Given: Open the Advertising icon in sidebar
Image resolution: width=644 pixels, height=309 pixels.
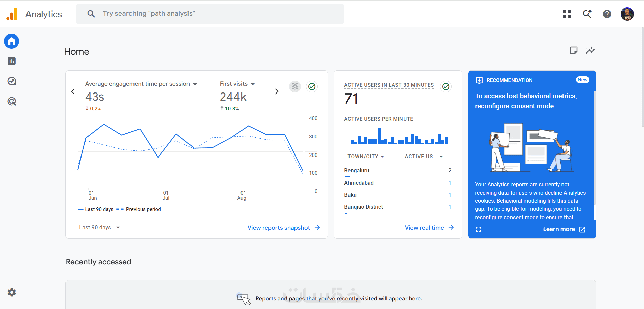Looking at the screenshot, I should (12, 101).
